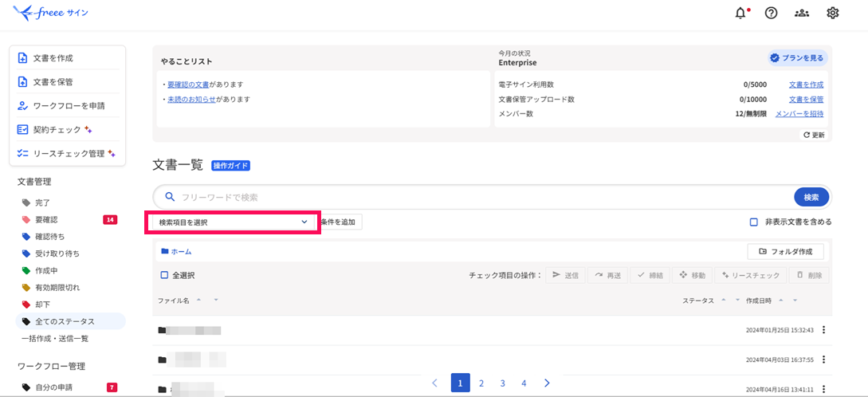Open more menu for 2024年04月03日 row
Viewport: 868px width, 397px height.
[x=823, y=360]
